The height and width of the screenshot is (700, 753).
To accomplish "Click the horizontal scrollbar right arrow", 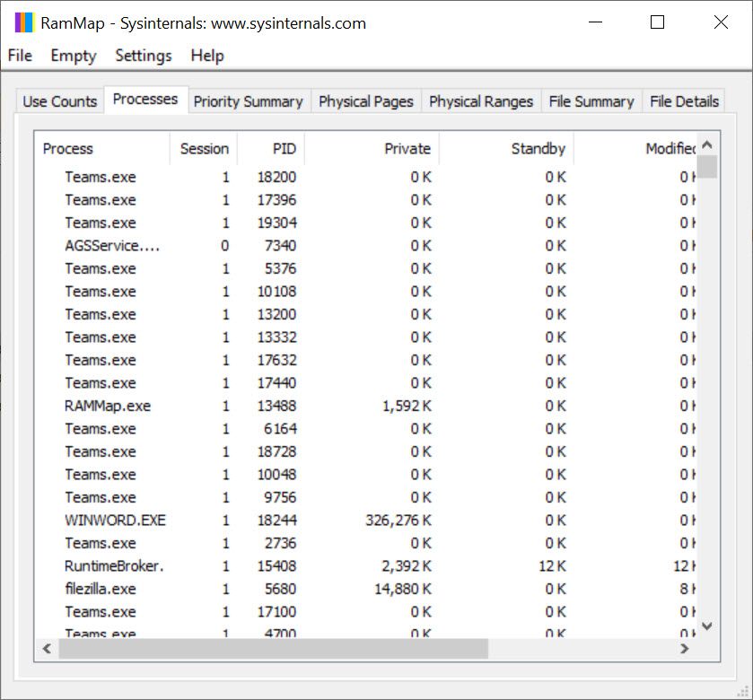I will coord(685,649).
